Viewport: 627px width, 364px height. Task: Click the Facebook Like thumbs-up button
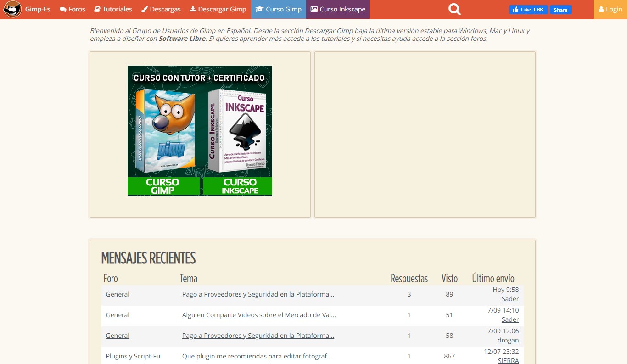coord(528,10)
